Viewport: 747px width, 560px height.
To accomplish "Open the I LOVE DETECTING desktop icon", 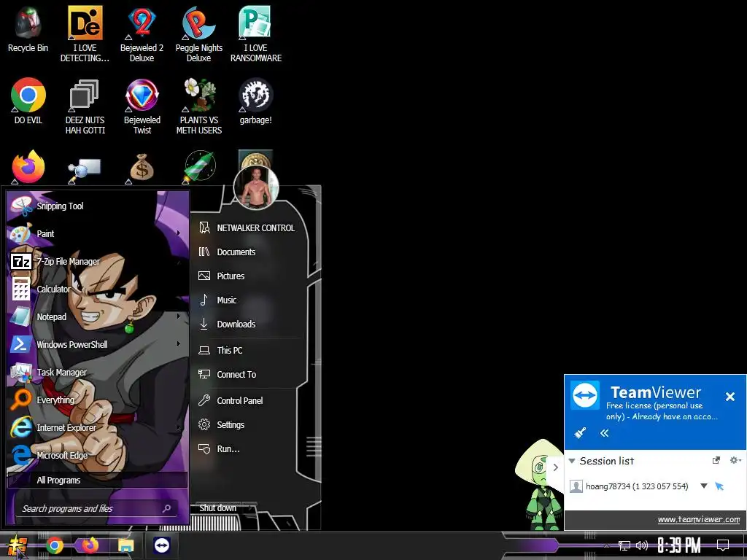I will [85, 34].
